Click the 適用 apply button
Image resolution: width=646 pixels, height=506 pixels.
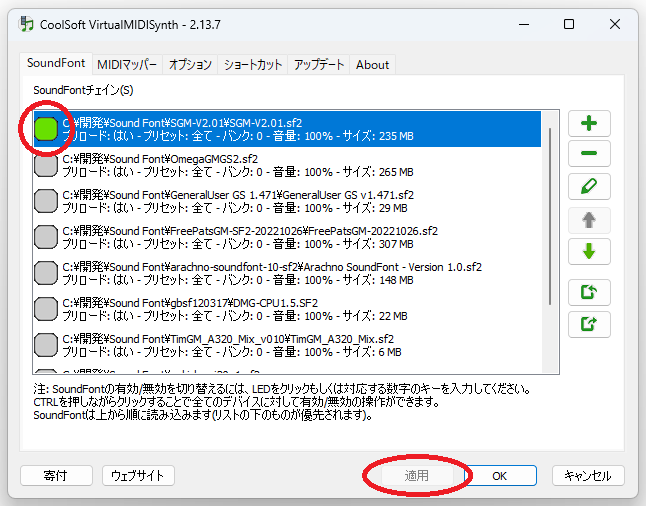(417, 476)
